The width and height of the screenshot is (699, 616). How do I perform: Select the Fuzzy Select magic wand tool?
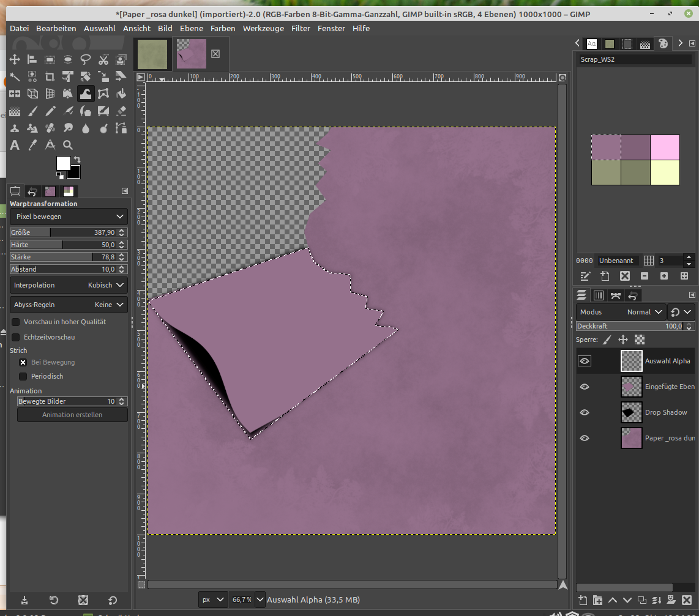click(x=15, y=76)
